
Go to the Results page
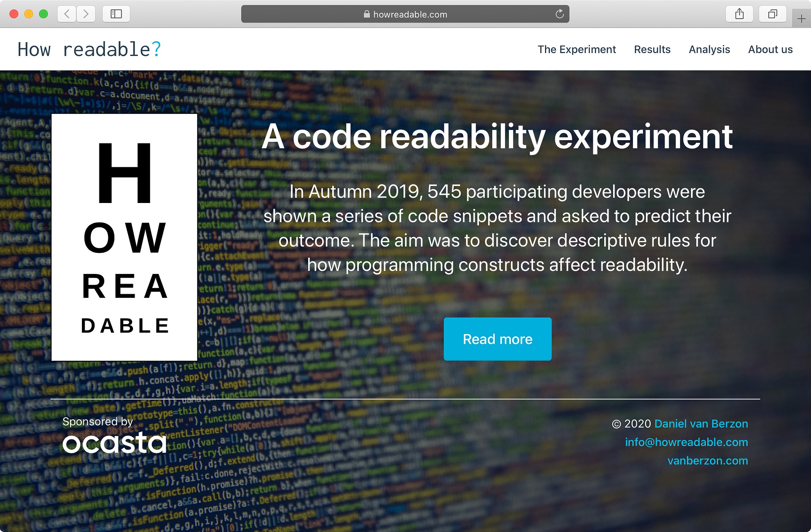pos(652,49)
